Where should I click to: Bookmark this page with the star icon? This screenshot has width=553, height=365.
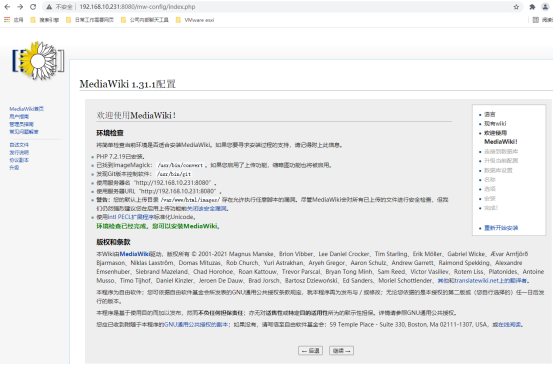[x=516, y=7]
